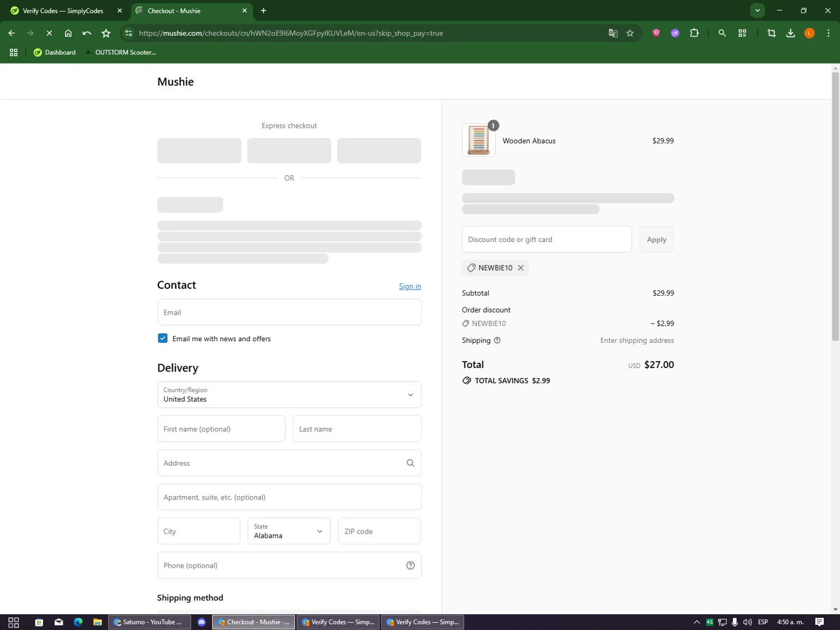
Task: Click page vertical scrollbar
Action: click(x=836, y=206)
